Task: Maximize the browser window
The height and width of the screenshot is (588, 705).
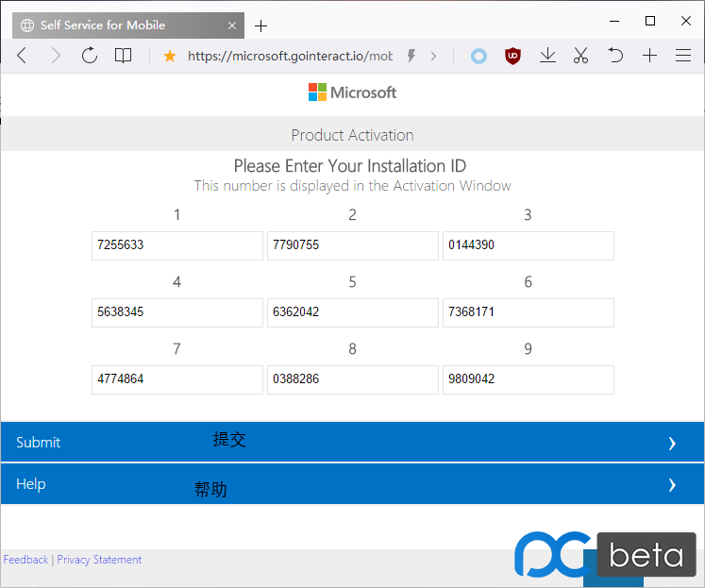Action: pyautogui.click(x=649, y=21)
